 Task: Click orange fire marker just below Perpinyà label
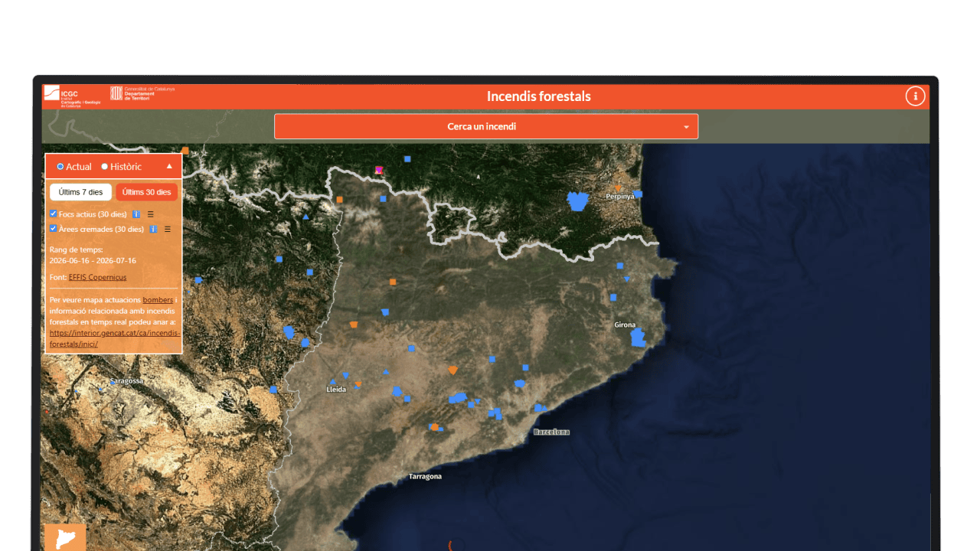pos(618,187)
